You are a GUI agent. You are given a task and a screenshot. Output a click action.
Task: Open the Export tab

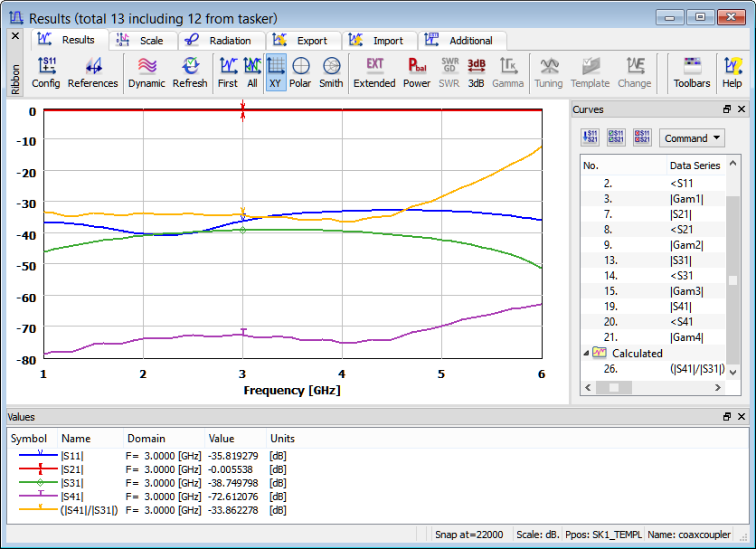tap(303, 41)
